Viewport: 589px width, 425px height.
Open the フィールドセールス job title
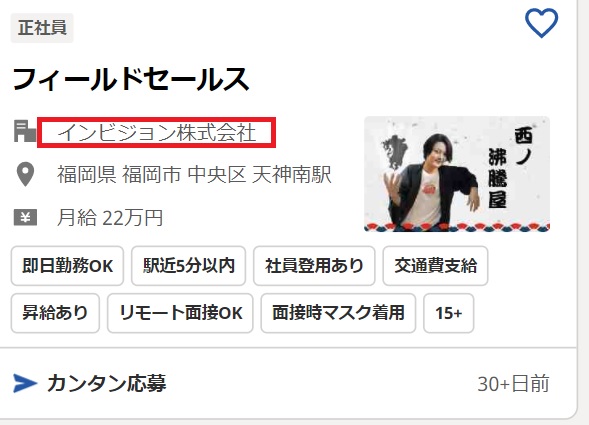131,79
